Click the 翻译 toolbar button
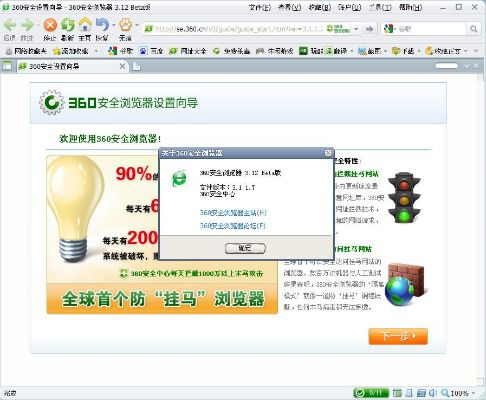Screen dimensions: 486x400 [337, 51]
